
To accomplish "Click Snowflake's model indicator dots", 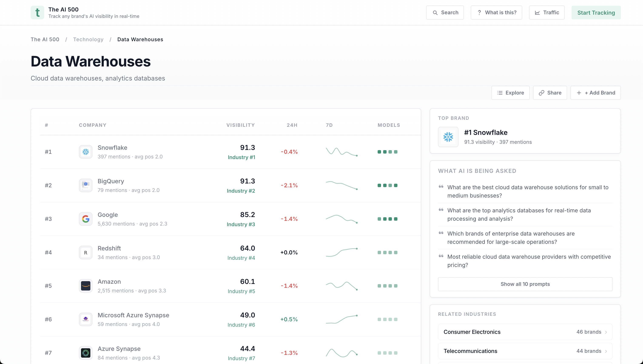I will point(387,152).
